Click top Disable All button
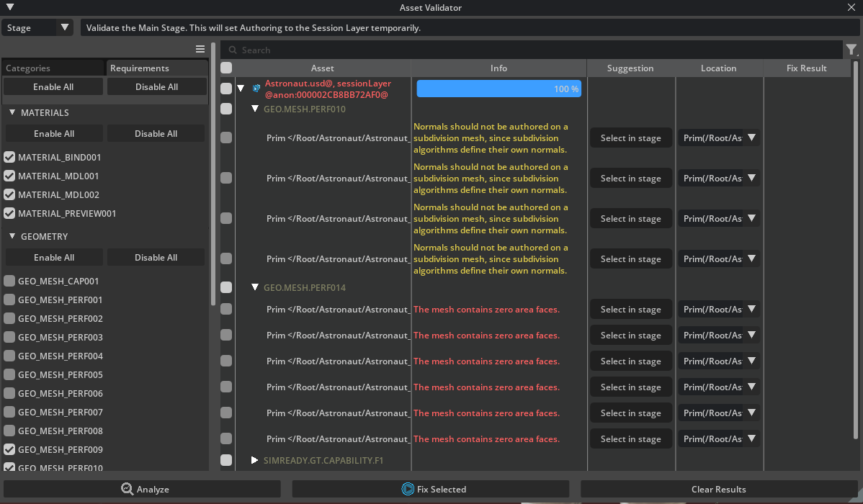 click(157, 87)
